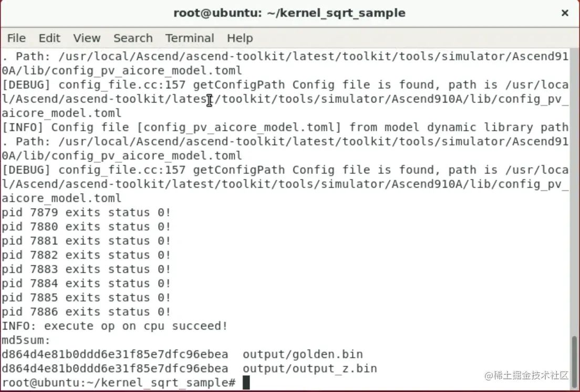Open the Terminal menu
Viewport: 580px width, 392px height.
(x=189, y=38)
